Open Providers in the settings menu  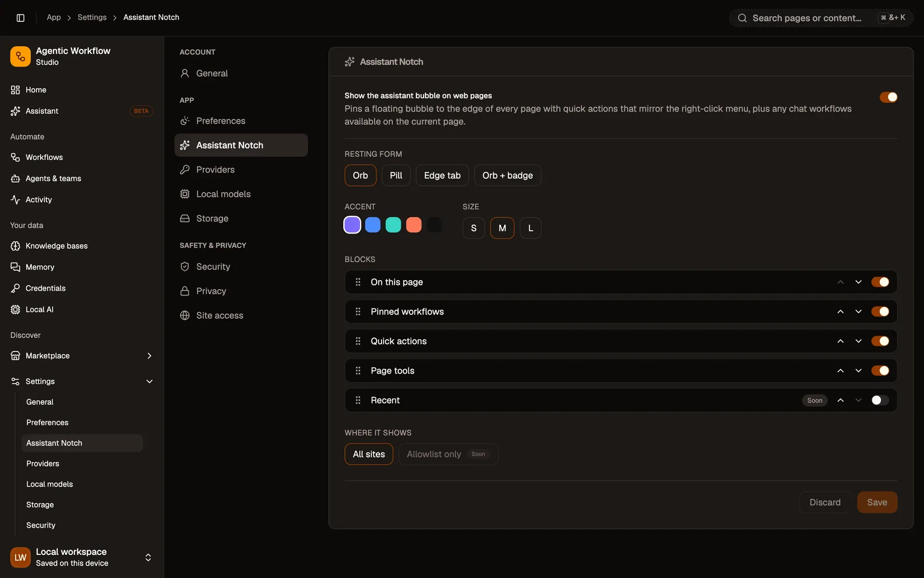pyautogui.click(x=241, y=170)
